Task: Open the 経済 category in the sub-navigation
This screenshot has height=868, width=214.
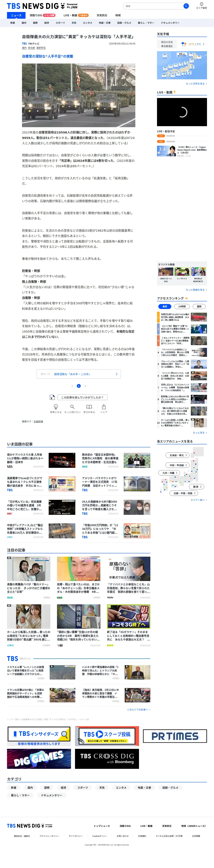Action: (46, 23)
